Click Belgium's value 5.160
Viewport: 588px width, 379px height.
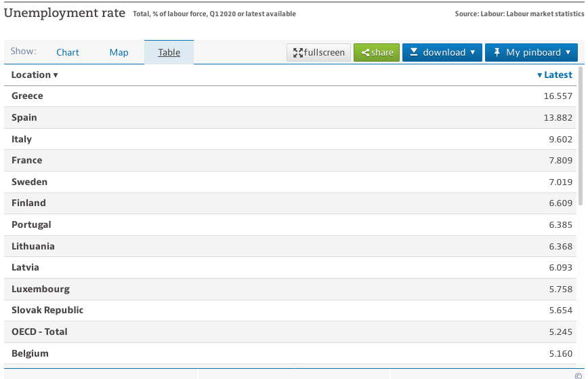pos(561,354)
